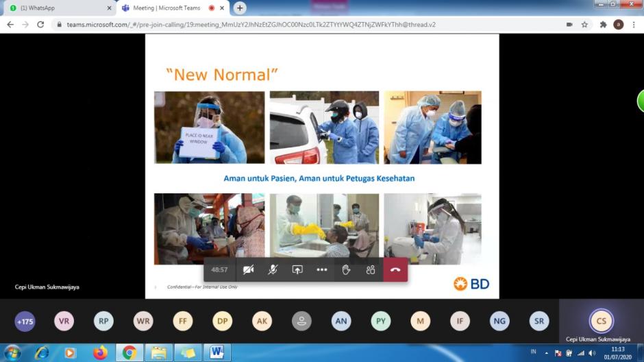The image size is (644, 362).
Task: Raise your hand in the meeting
Action: 346,269
